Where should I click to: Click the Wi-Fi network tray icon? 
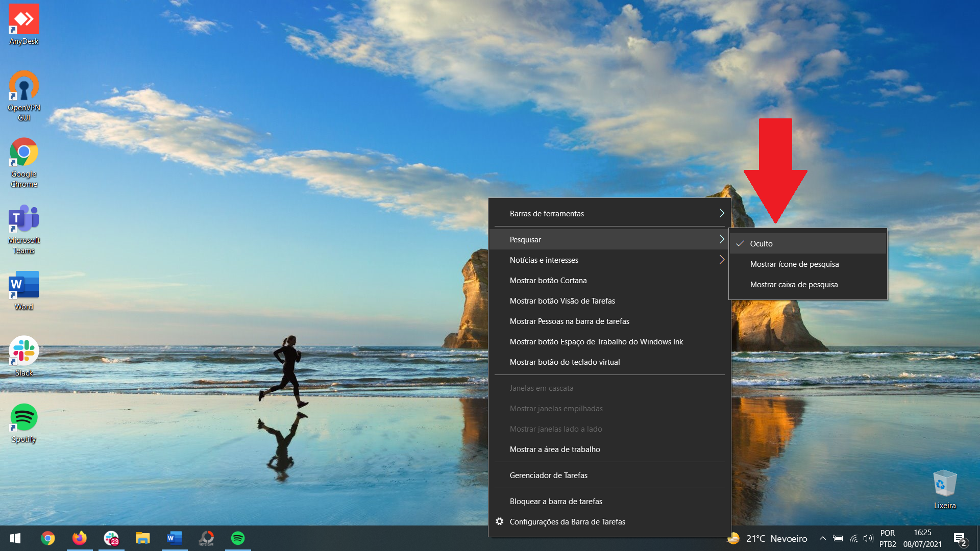[x=853, y=538]
